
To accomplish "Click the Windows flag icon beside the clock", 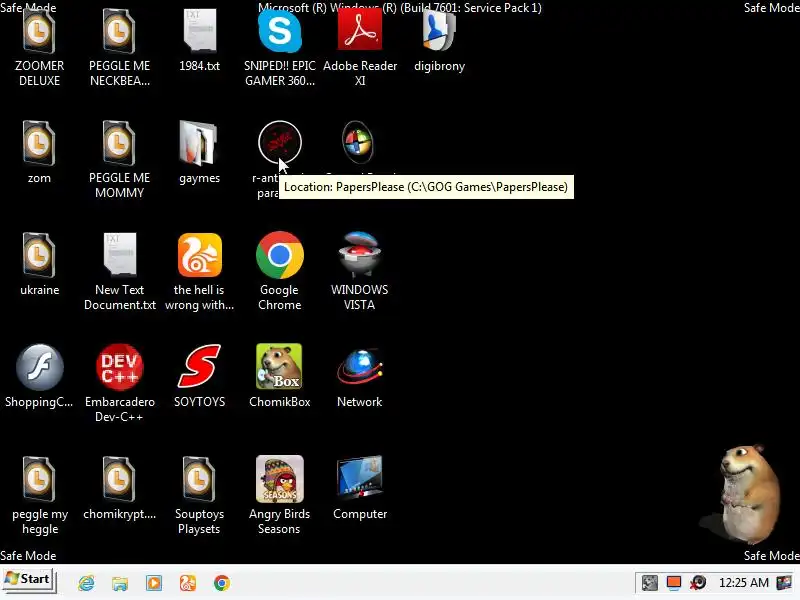I will tap(784, 583).
